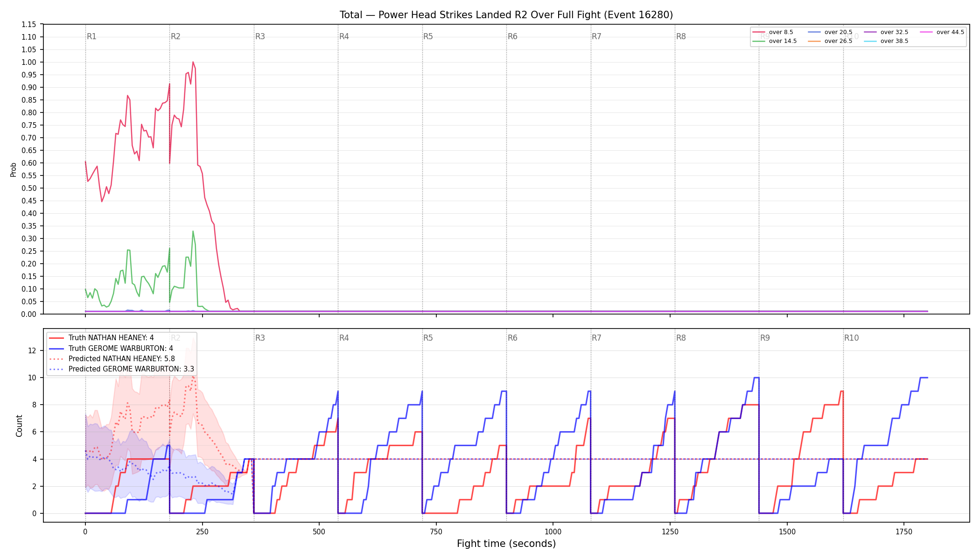Click the red 'over 8.5' legend line swatch
The height and width of the screenshot is (560, 980).
759,32
